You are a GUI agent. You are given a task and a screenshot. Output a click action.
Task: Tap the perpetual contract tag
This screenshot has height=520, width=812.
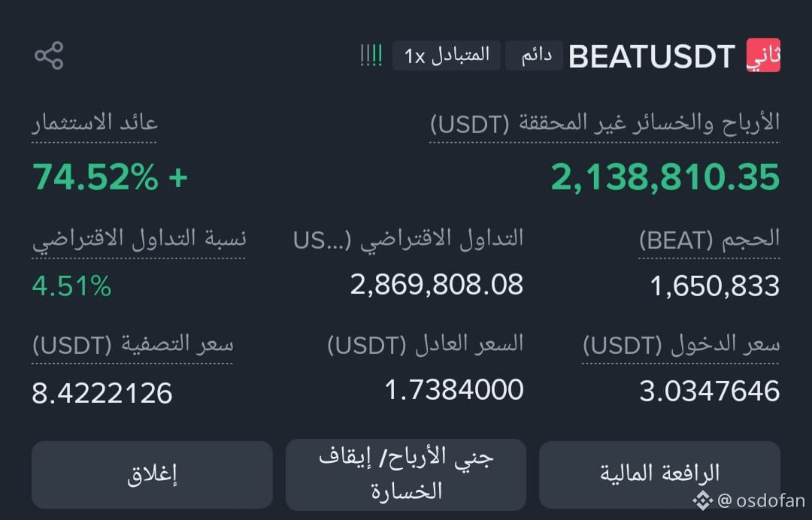point(534,56)
